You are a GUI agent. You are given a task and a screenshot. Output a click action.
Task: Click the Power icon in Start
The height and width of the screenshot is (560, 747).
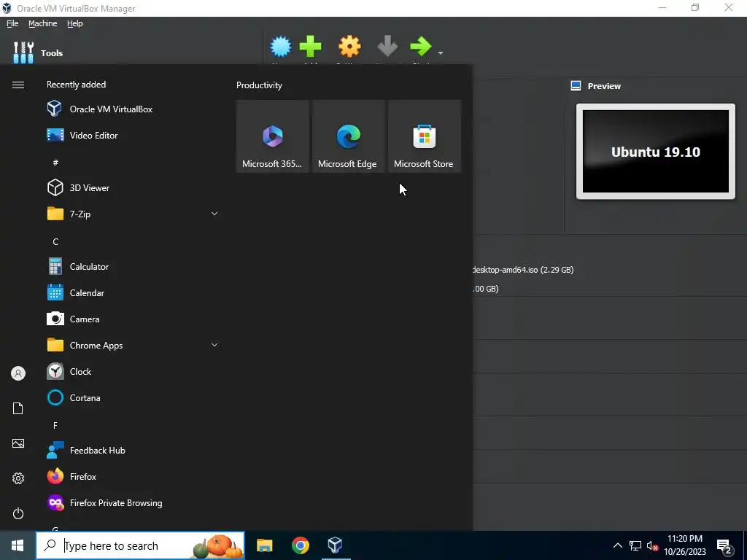(18, 513)
